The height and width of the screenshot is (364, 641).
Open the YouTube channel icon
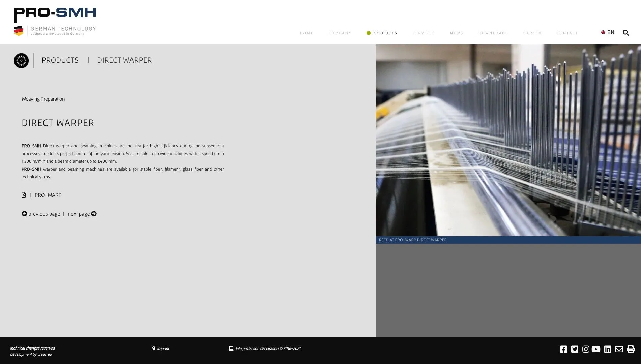(596, 349)
